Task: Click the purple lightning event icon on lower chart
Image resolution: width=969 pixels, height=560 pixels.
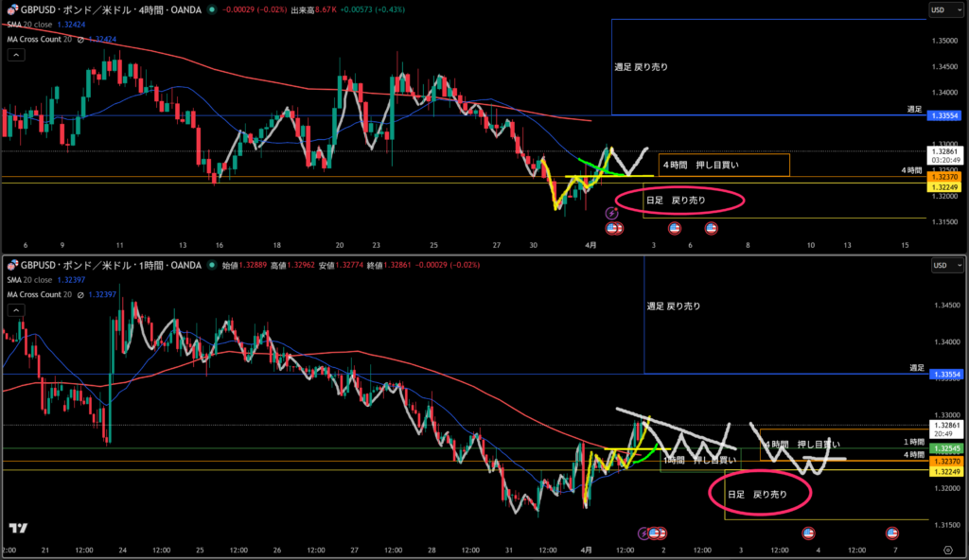Action: (x=644, y=534)
